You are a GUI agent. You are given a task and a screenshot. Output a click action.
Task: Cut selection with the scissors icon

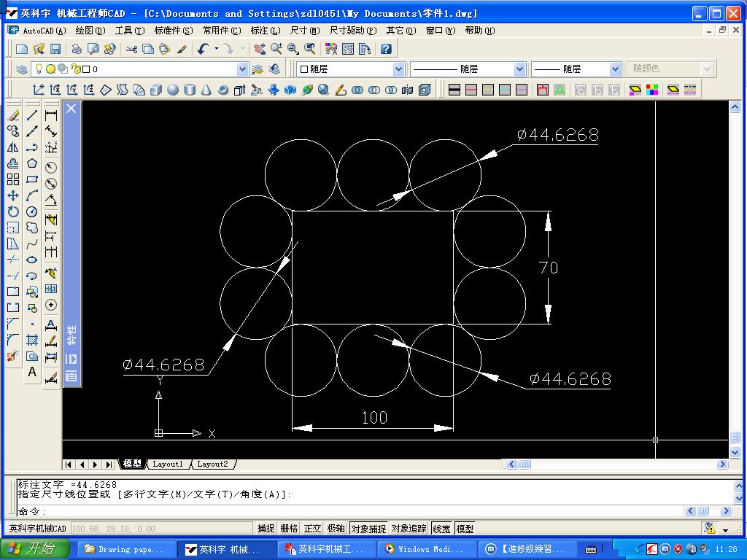point(131,49)
